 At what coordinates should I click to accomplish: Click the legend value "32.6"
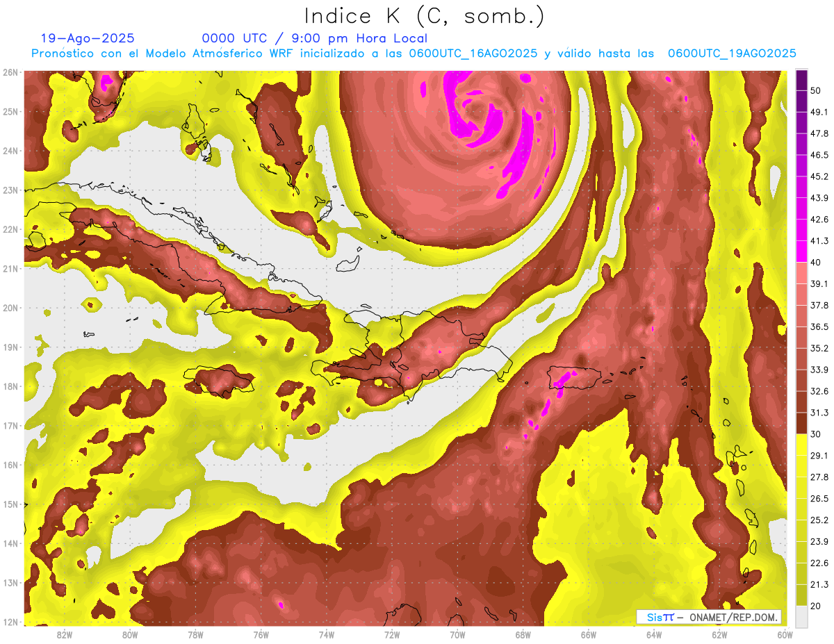[x=819, y=391]
